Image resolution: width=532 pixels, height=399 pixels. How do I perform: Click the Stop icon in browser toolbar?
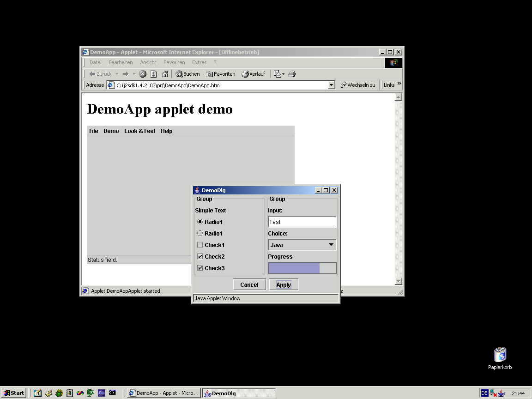click(143, 74)
